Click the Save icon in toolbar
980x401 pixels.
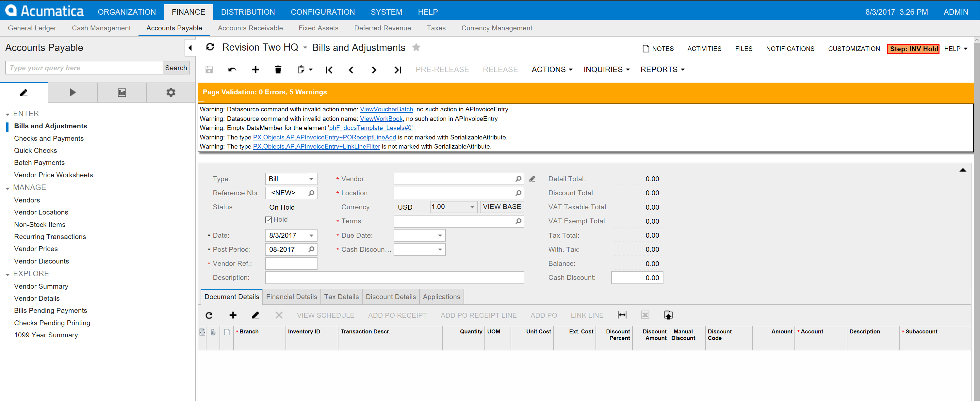point(209,69)
